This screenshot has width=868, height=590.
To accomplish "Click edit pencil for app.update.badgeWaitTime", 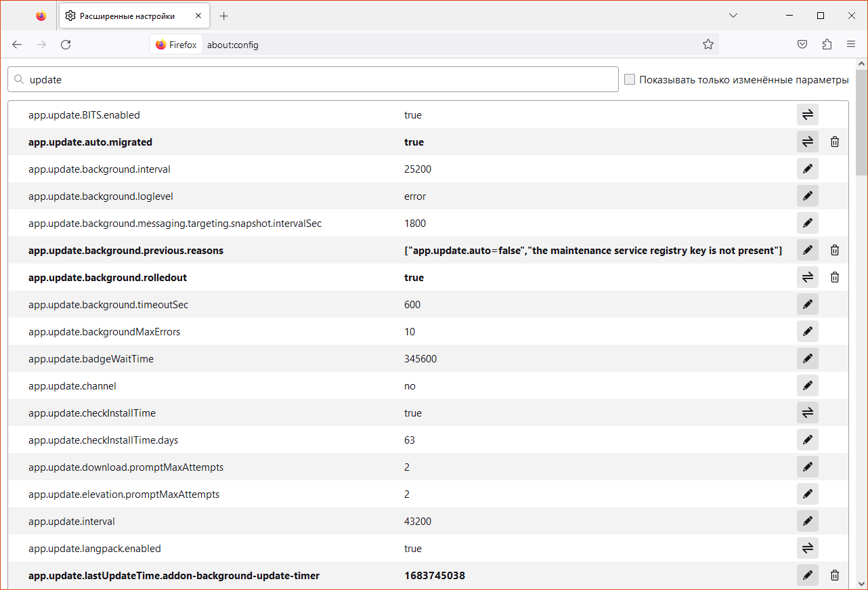I will pyautogui.click(x=807, y=359).
